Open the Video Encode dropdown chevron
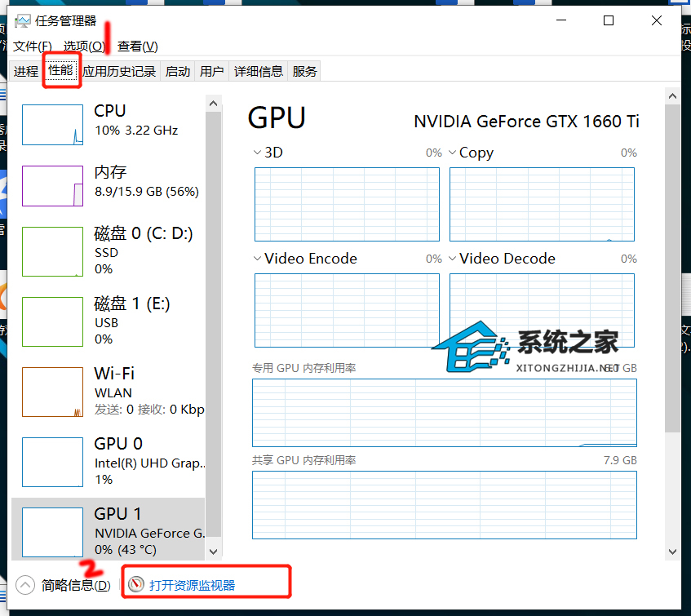The width and height of the screenshot is (691, 616). 257,259
